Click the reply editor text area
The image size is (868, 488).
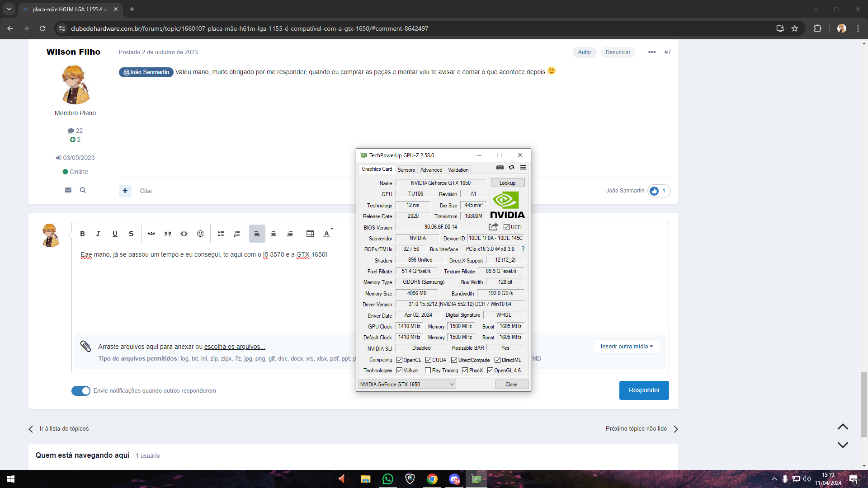(370, 289)
